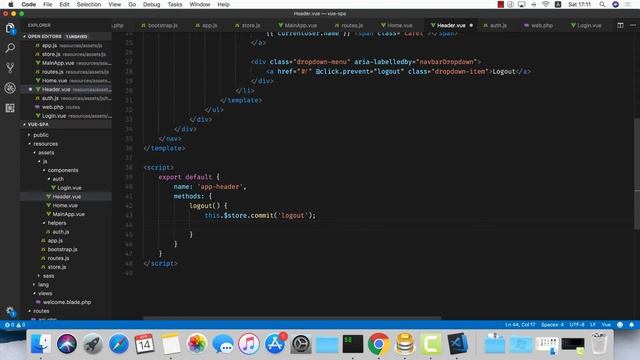Expand the public folder
Image resolution: width=640 pixels, height=360 pixels.
click(40, 135)
